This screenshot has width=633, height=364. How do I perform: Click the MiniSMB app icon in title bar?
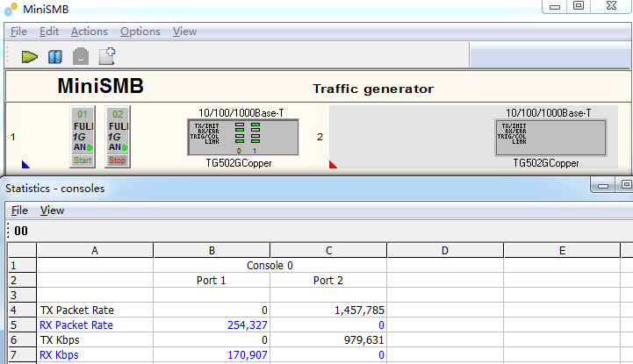11,10
